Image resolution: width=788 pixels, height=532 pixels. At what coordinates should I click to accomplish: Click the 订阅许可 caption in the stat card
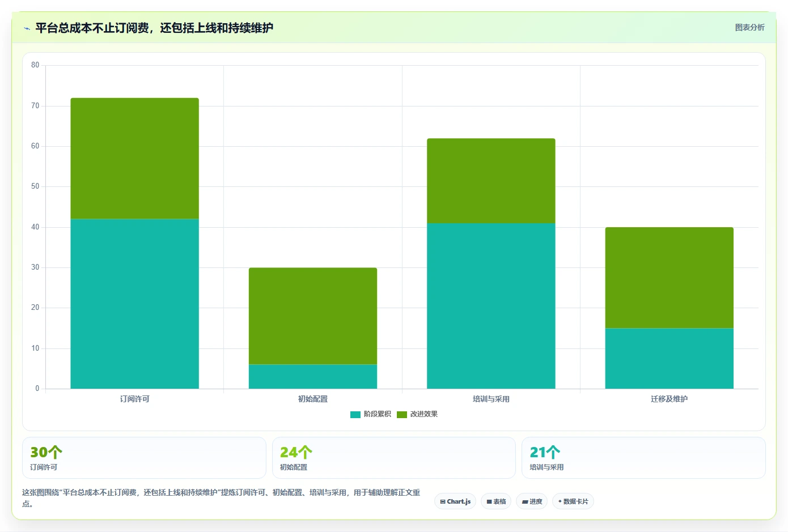(x=44, y=467)
